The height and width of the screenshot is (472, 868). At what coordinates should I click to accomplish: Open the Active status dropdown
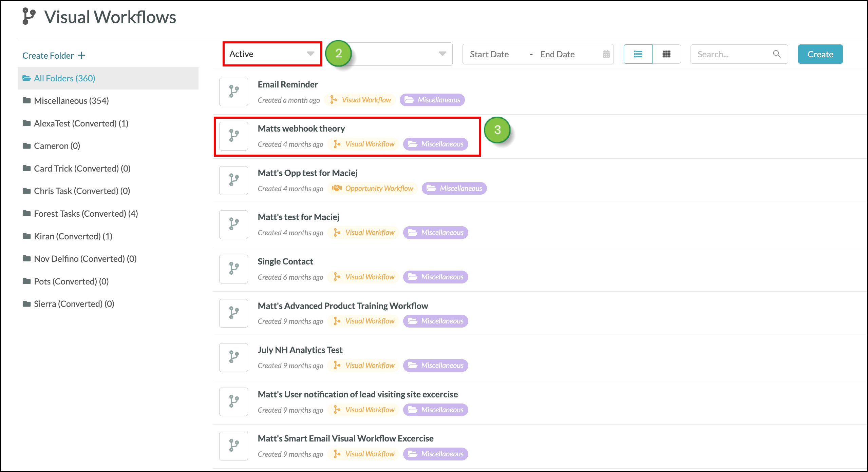pos(272,54)
